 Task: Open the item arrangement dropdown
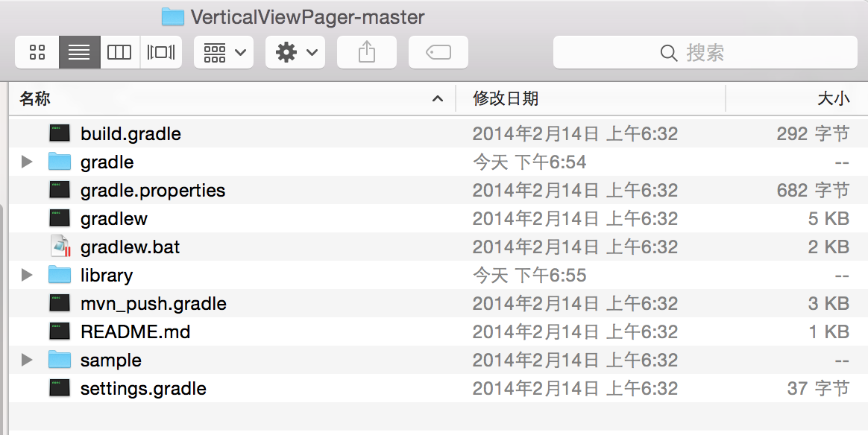click(x=224, y=52)
